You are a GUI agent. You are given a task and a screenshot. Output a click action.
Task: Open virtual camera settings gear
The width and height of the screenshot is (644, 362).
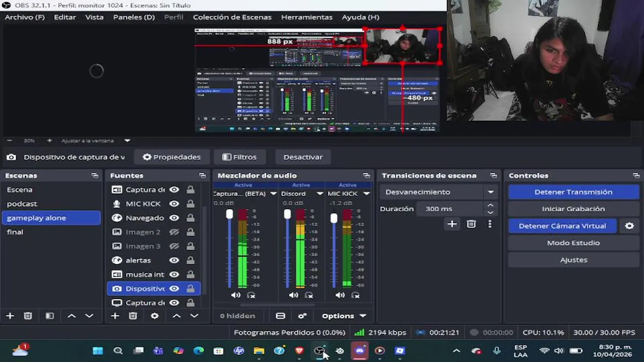(x=629, y=226)
